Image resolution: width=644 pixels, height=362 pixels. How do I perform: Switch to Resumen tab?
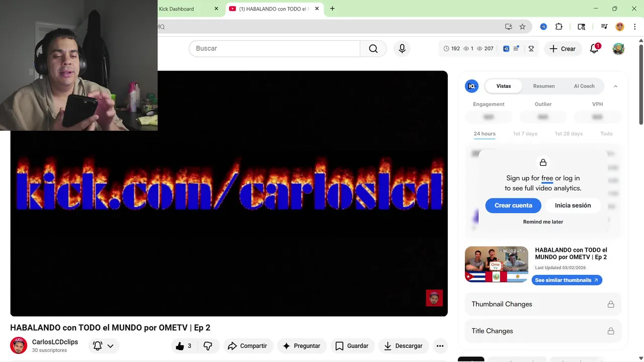(x=544, y=86)
